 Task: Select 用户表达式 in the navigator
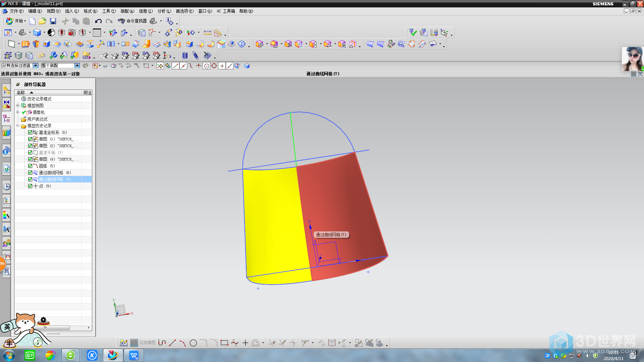(x=37, y=119)
